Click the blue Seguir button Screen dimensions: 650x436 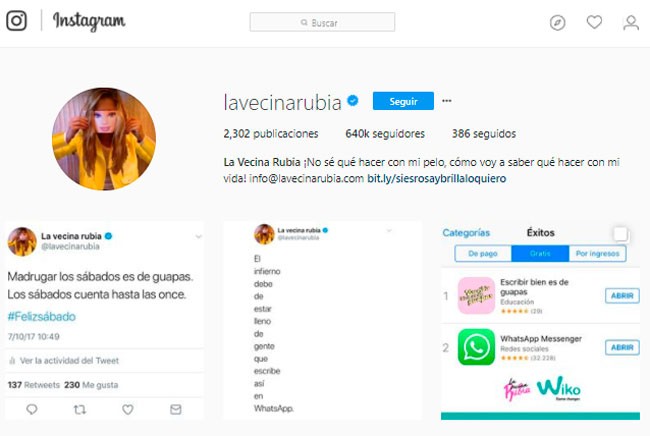[x=403, y=101]
